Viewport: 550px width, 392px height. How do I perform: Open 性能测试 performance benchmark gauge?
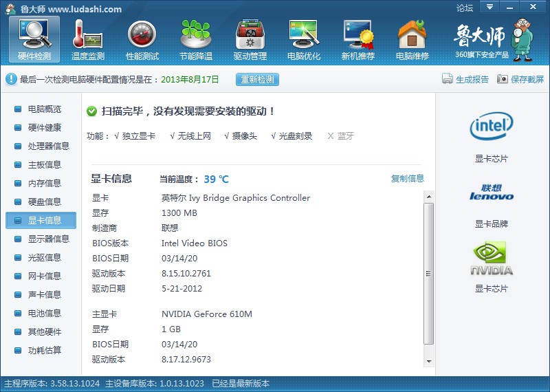click(142, 40)
